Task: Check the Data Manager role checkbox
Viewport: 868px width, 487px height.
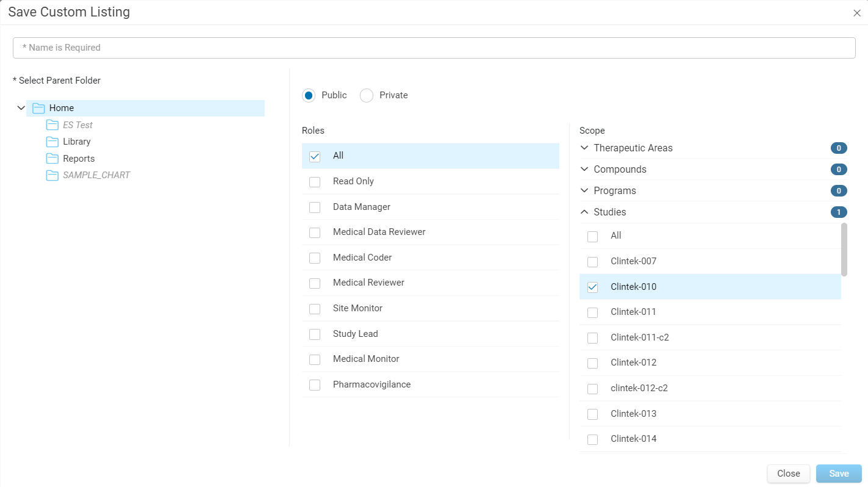Action: (x=315, y=207)
